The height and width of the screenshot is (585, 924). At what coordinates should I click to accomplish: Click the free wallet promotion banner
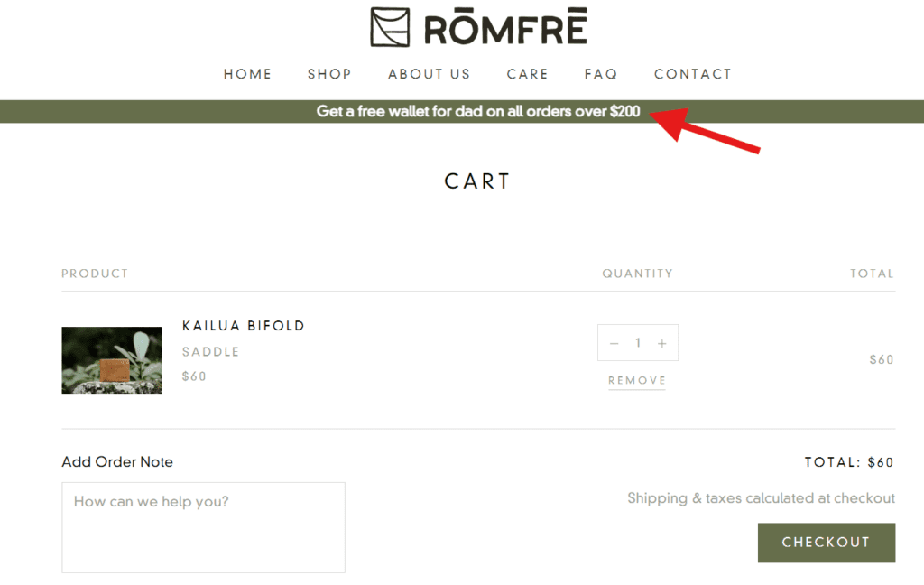point(478,112)
